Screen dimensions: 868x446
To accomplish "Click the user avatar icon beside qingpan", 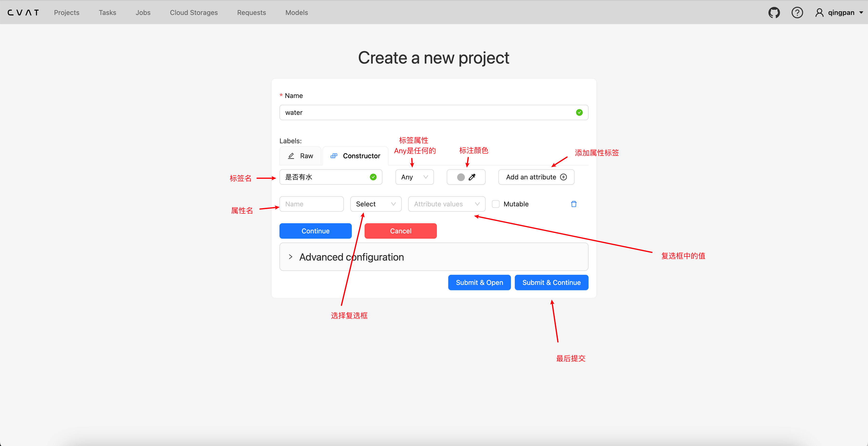I will pyautogui.click(x=819, y=13).
